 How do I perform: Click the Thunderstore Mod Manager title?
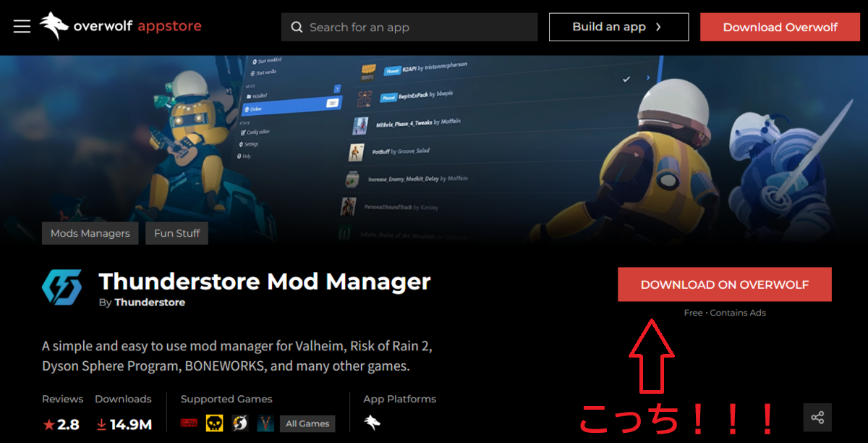[x=265, y=281]
